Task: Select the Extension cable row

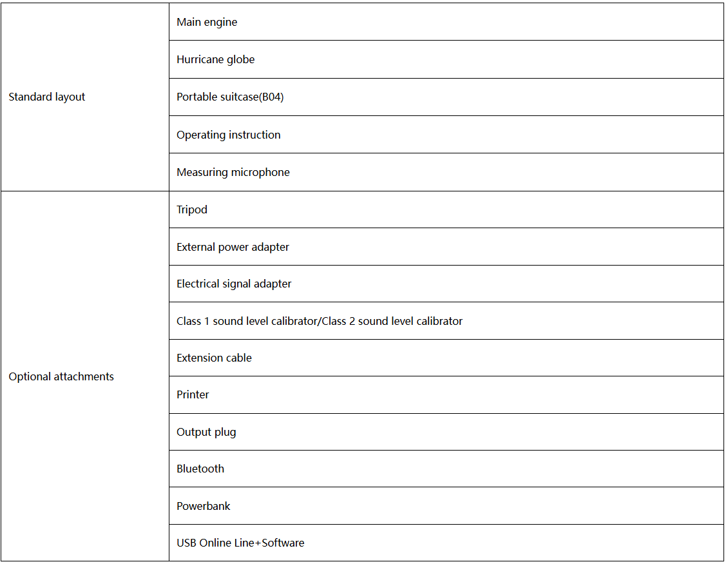Action: tap(446, 358)
